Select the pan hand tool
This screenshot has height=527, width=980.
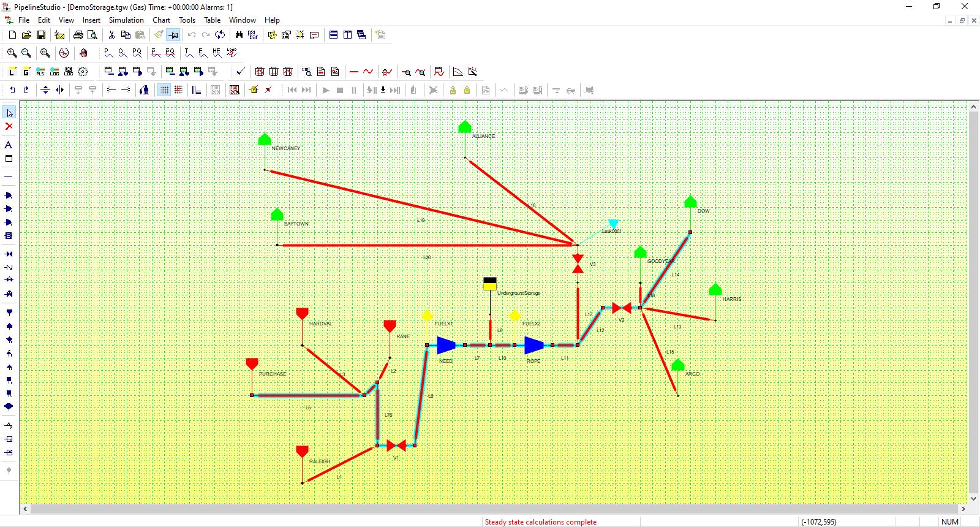83,53
